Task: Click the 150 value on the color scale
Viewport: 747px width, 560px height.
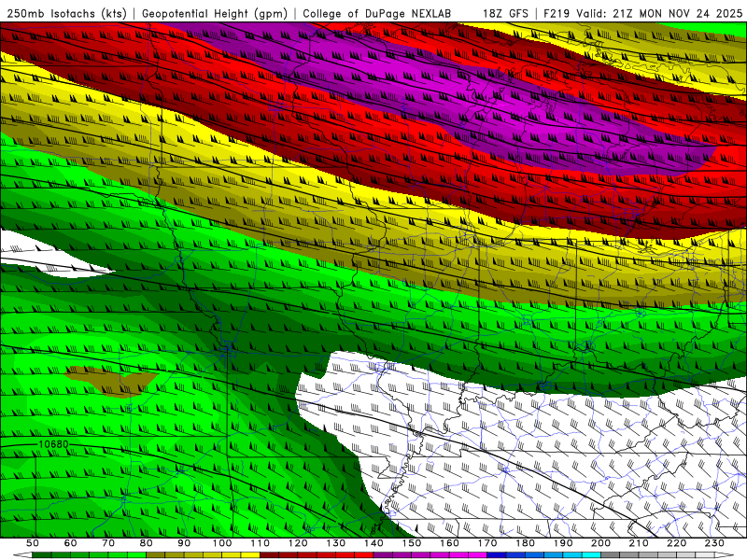Action: click(x=412, y=543)
